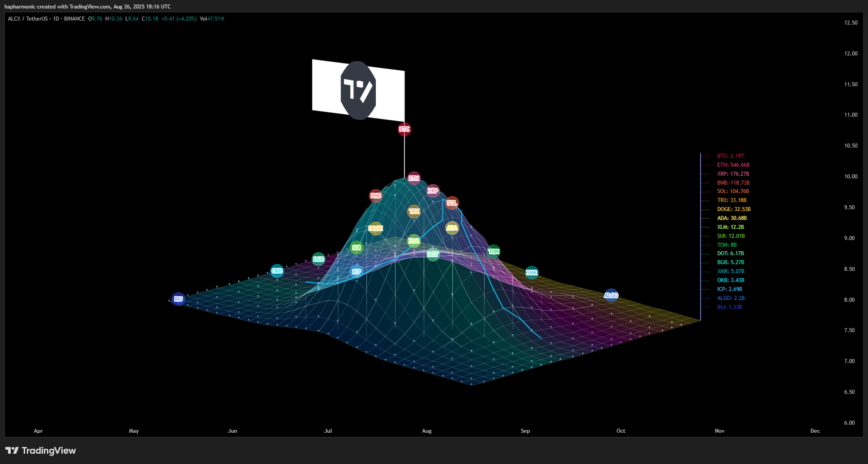Select the DOGE: 32.53B legend entry

pyautogui.click(x=734, y=209)
